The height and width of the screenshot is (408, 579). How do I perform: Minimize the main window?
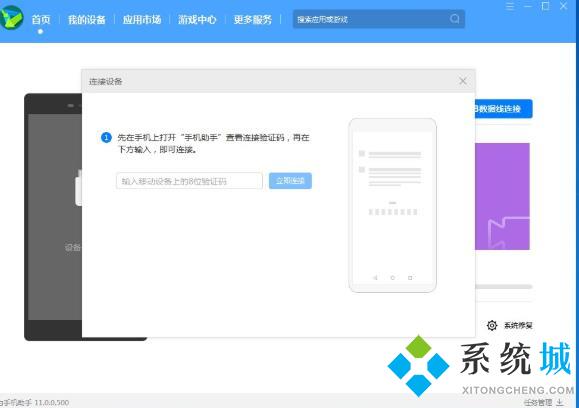tap(528, 6)
